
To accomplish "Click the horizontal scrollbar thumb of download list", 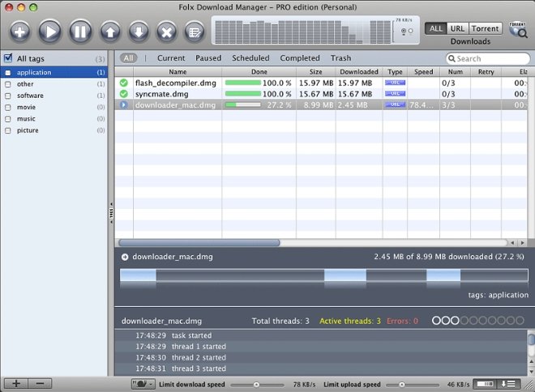I will (199, 243).
